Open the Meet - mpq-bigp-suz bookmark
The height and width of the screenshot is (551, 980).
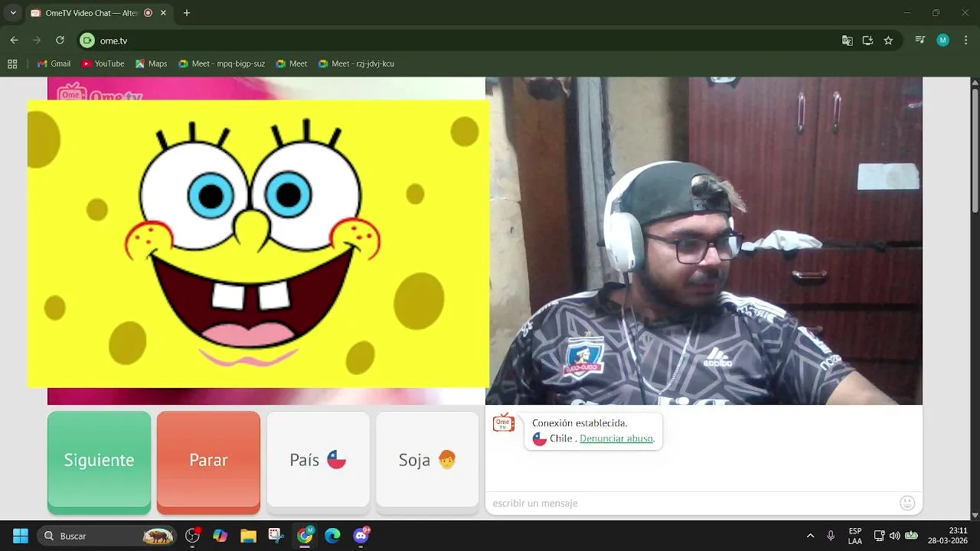point(221,64)
